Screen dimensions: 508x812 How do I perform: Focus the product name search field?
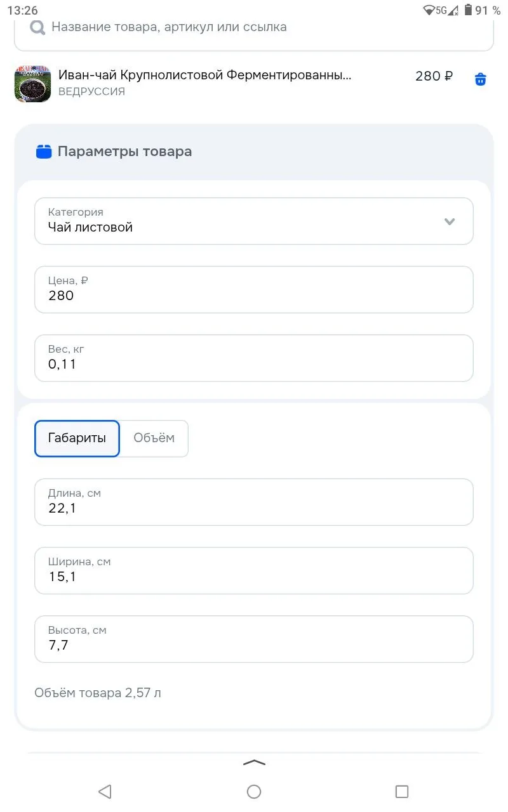pyautogui.click(x=254, y=28)
